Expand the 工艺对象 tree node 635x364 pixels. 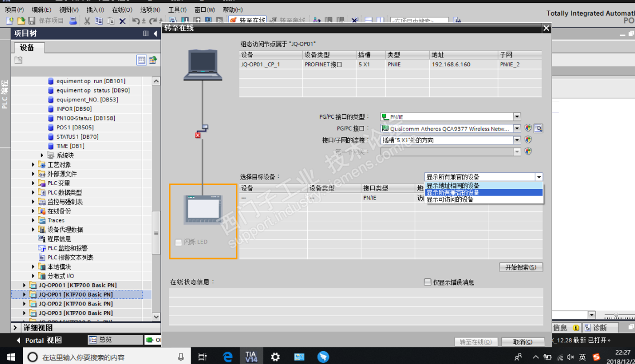tap(33, 164)
